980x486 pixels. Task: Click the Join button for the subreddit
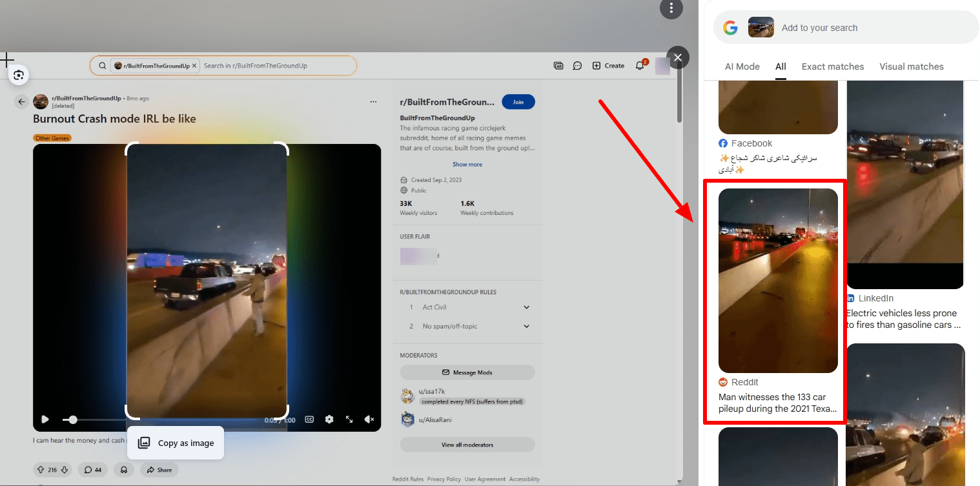(518, 102)
